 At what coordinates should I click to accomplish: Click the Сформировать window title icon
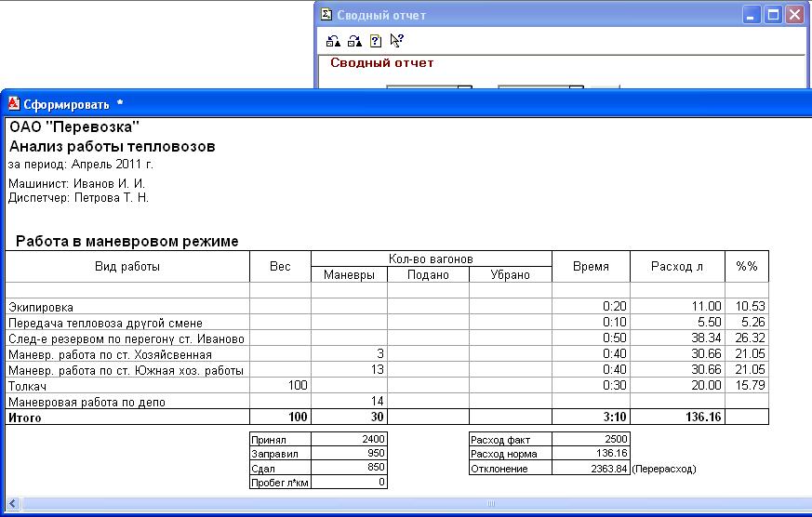(14, 104)
